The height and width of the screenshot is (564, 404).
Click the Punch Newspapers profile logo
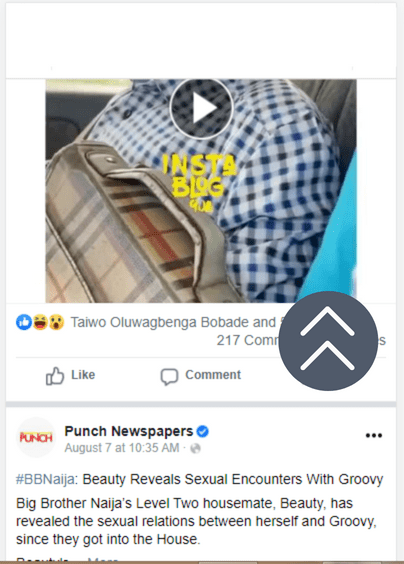pos(36,437)
